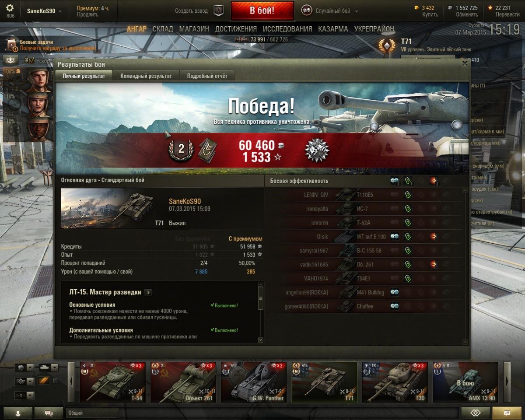Click the mission list scrollbar down arrow
The image size is (525, 420).
[x=261, y=339]
